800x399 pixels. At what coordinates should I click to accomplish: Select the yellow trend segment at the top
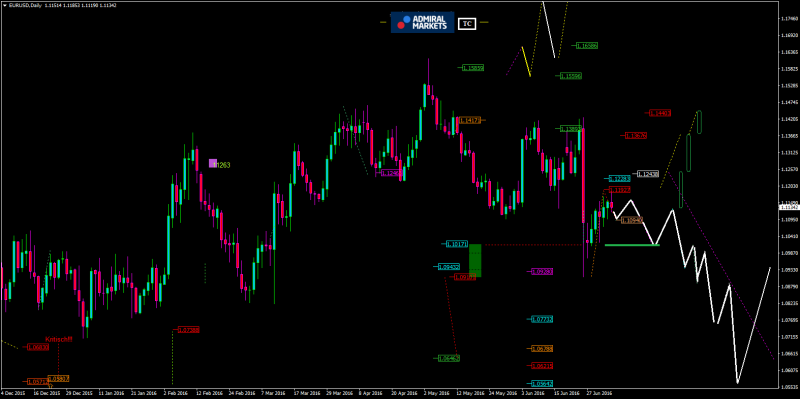[526, 62]
